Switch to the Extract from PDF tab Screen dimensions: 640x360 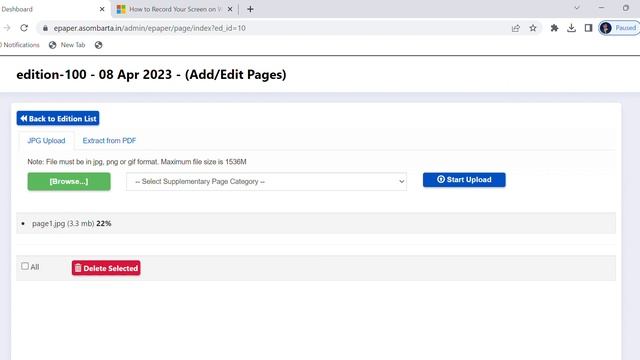coord(109,140)
